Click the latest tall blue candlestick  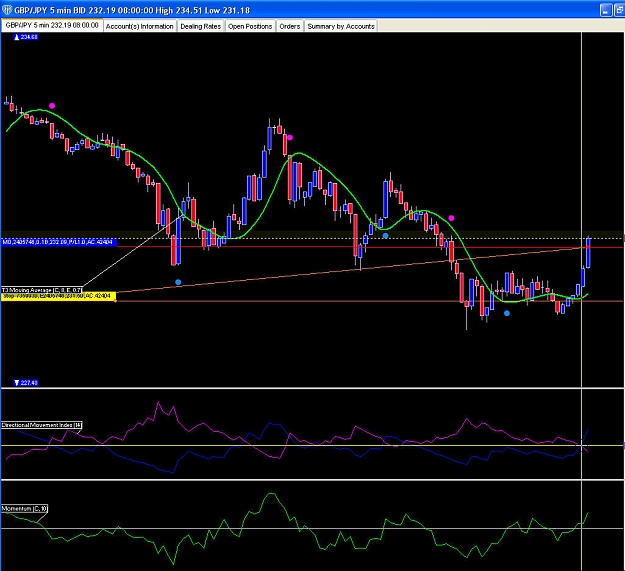pos(588,252)
